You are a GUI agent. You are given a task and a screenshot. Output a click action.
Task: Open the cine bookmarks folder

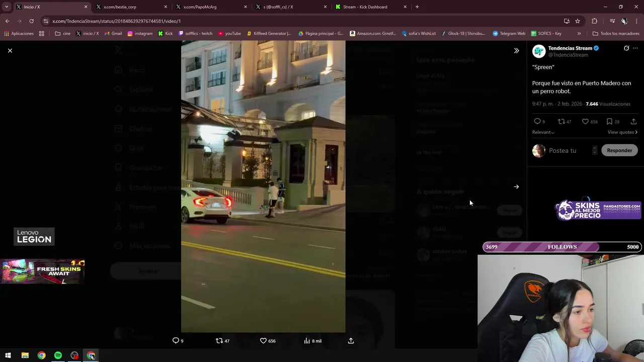(x=63, y=34)
